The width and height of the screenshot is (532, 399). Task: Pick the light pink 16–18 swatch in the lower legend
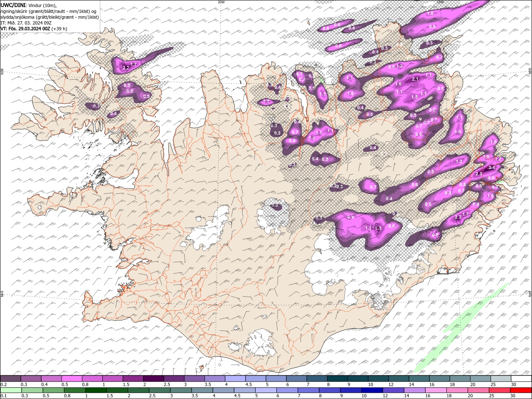(435, 390)
